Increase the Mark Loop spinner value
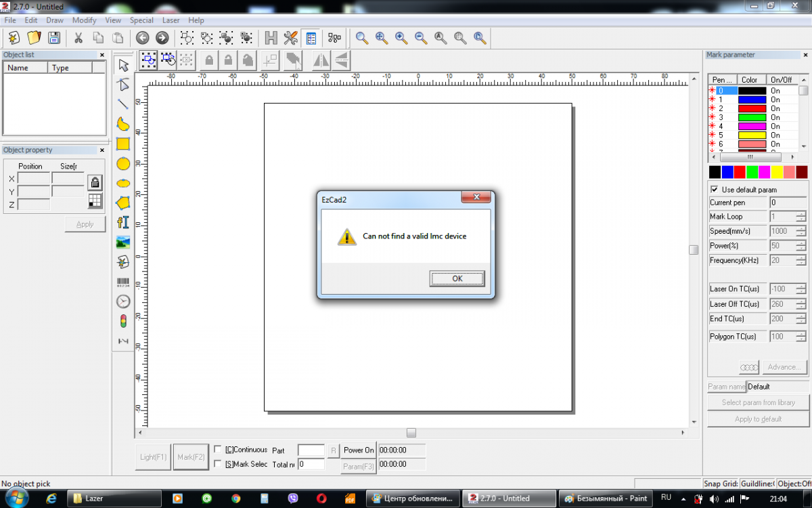This screenshot has height=508, width=812. 801,214
